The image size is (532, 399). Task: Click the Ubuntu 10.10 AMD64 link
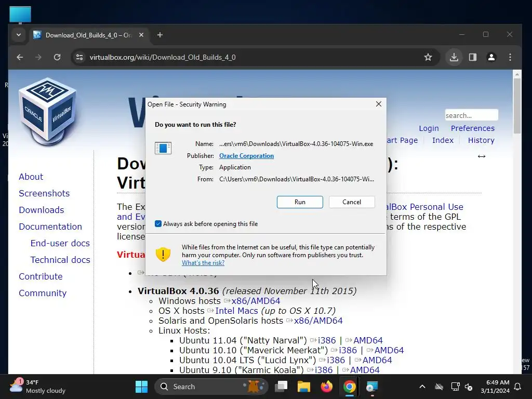coord(389,350)
